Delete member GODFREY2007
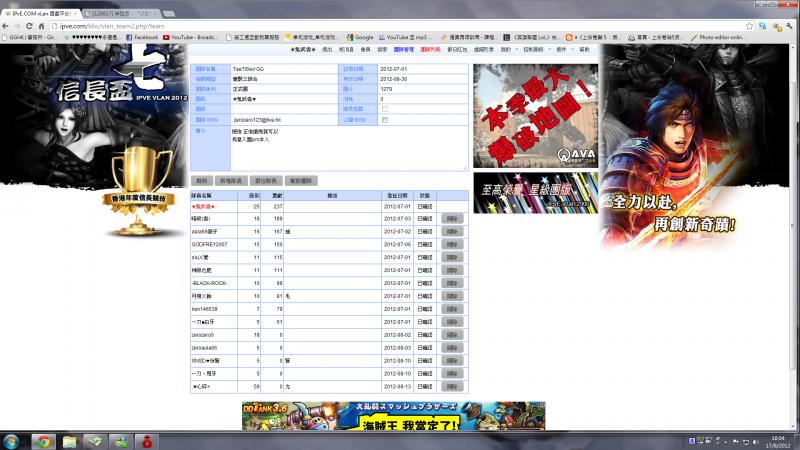 pyautogui.click(x=452, y=244)
